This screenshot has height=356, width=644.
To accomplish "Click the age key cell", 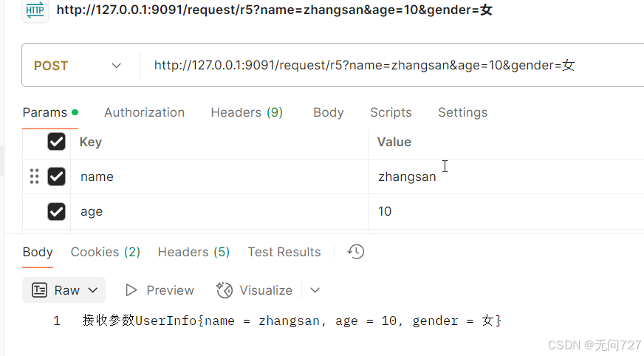I will pos(219,211).
